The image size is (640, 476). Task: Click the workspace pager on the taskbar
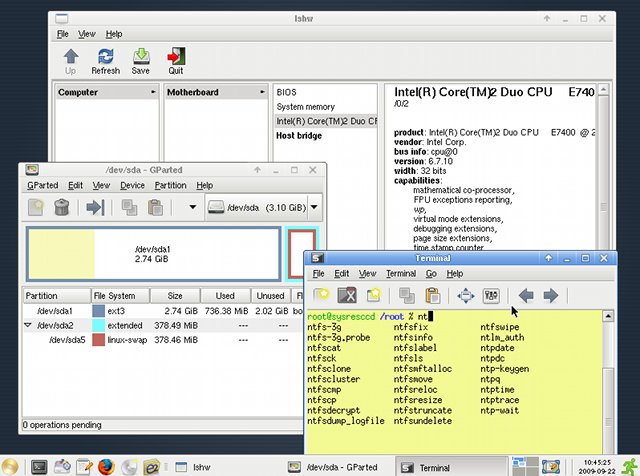(525, 467)
